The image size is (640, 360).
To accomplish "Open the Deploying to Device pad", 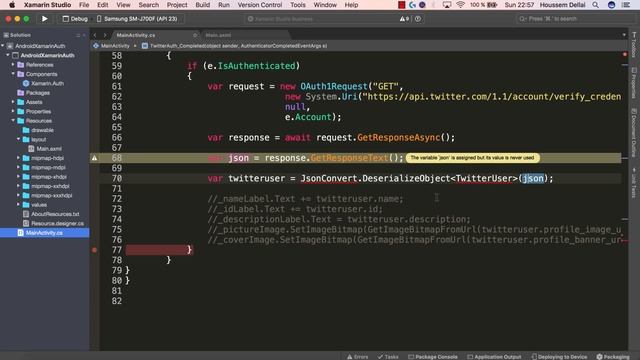I will point(559,356).
